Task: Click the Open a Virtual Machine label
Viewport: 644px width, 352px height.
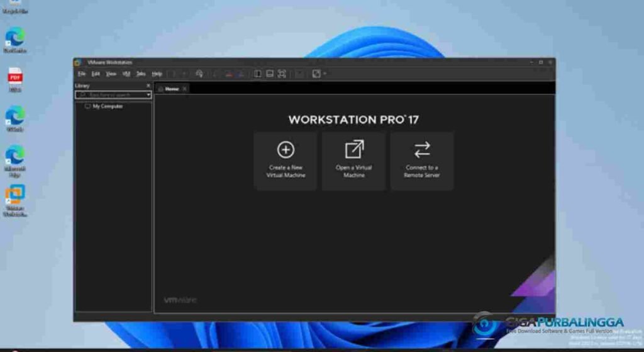Action: [x=353, y=171]
